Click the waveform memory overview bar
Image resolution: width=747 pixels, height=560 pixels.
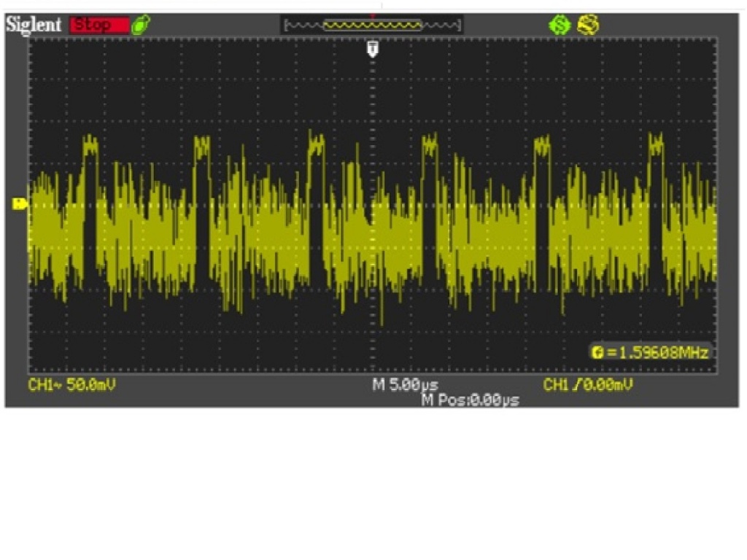373,26
